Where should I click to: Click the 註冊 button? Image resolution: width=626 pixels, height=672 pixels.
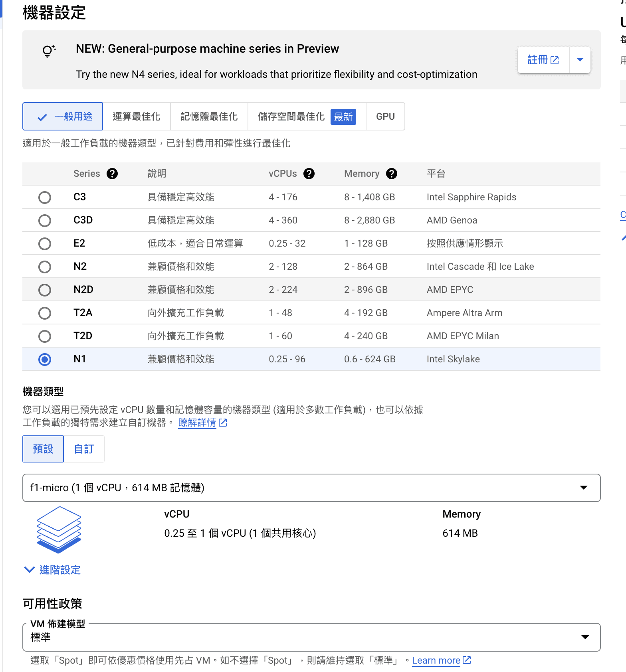(x=543, y=60)
